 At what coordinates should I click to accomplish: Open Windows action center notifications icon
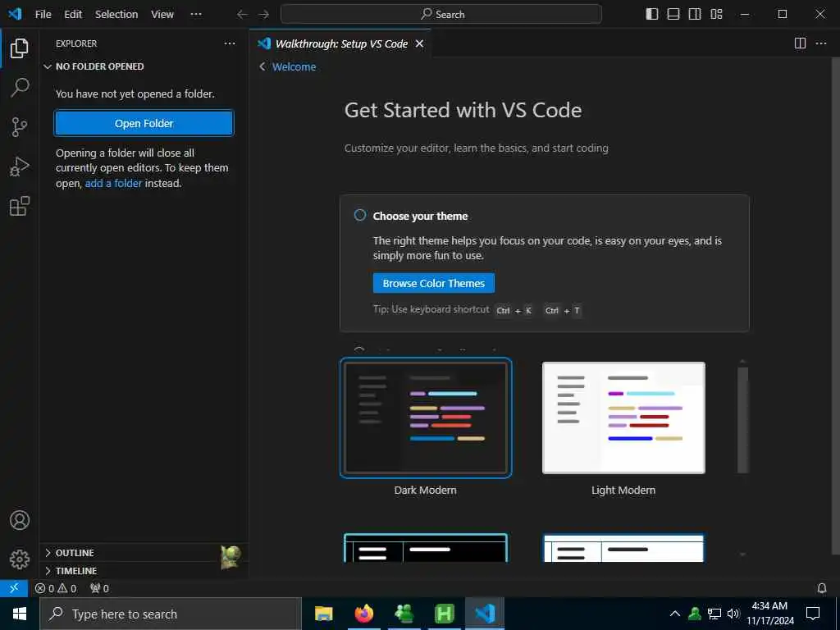pyautogui.click(x=813, y=614)
